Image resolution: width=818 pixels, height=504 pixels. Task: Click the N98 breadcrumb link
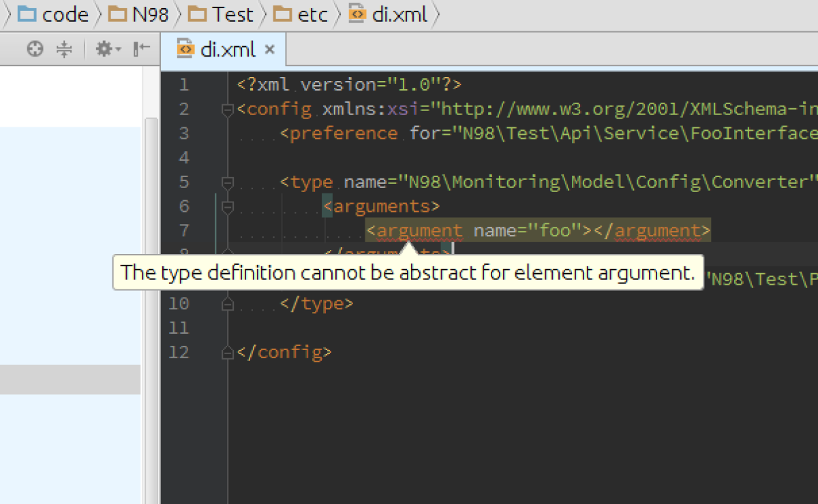150,14
